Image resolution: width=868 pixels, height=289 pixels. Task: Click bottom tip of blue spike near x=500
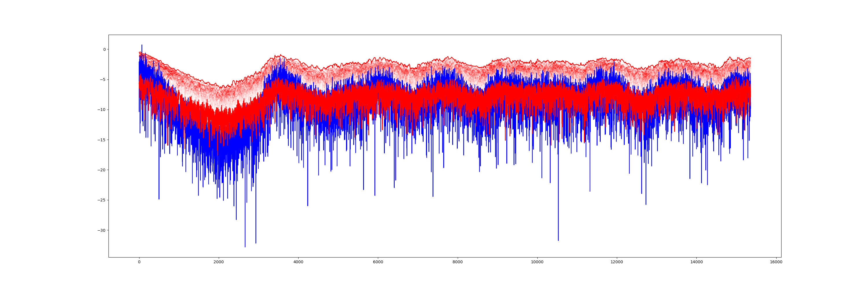pyautogui.click(x=159, y=199)
